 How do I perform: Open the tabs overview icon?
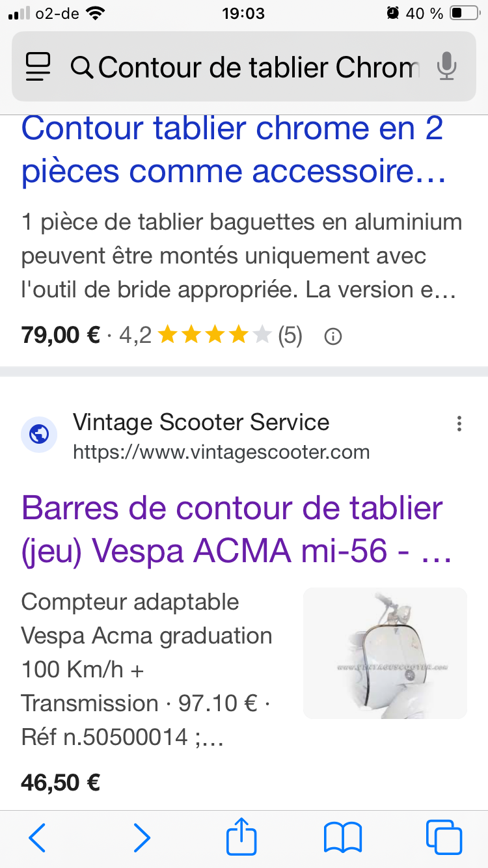click(444, 837)
